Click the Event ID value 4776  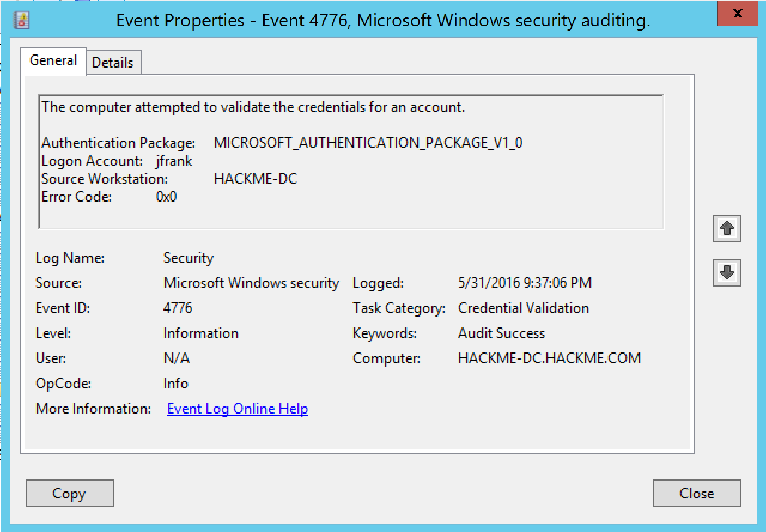click(178, 308)
